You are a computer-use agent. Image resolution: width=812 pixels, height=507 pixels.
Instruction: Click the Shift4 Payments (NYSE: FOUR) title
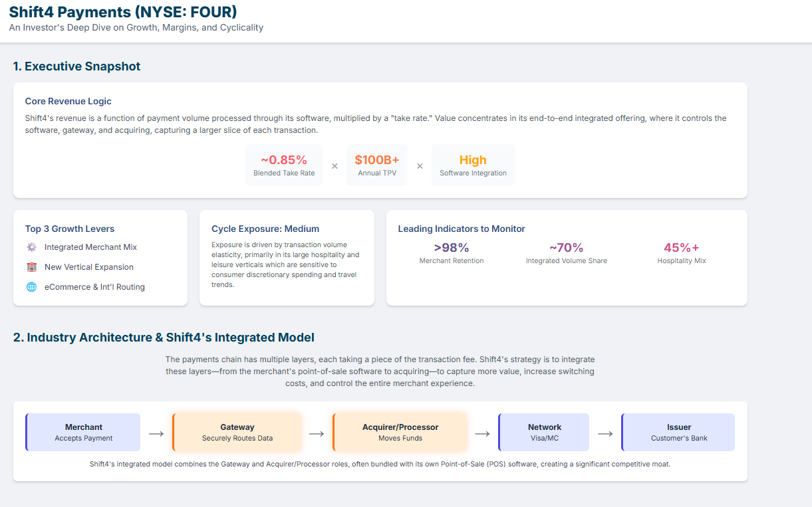(123, 12)
